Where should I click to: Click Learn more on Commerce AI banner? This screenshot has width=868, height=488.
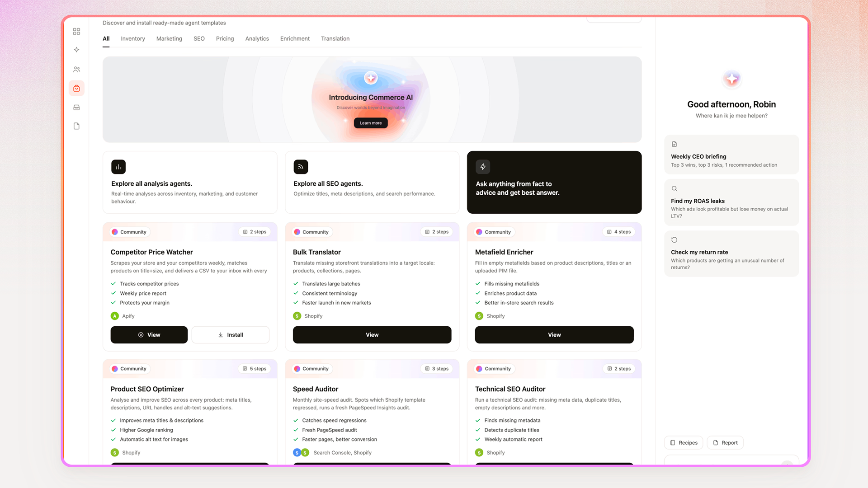[371, 123]
